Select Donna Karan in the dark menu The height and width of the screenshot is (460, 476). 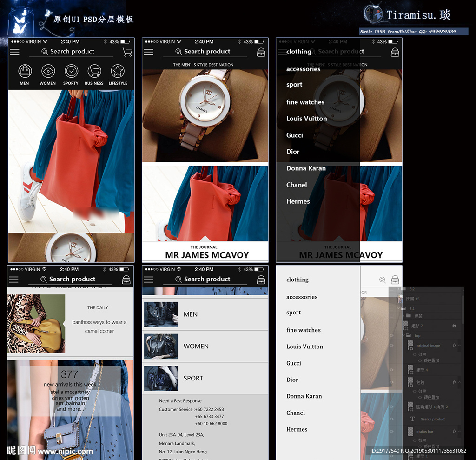coord(306,168)
